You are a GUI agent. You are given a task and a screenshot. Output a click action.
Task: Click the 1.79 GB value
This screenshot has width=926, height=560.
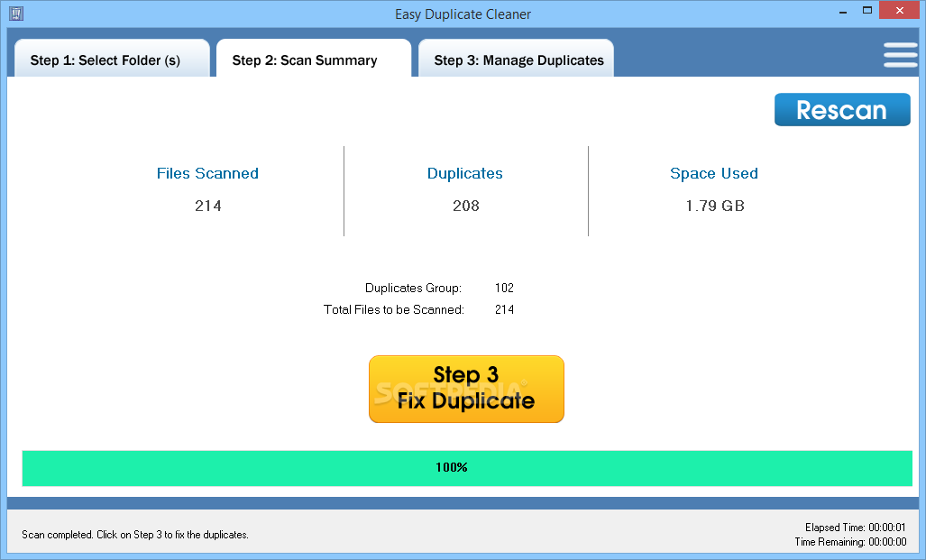click(715, 206)
